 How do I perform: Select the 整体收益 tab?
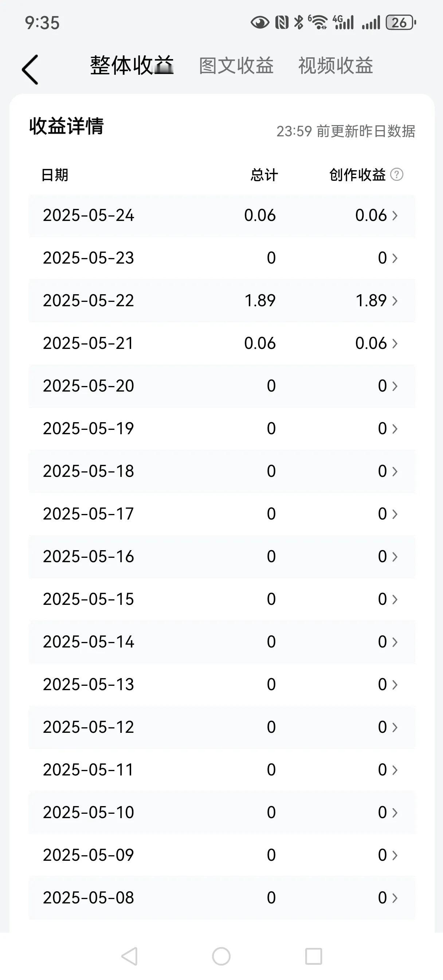(x=132, y=65)
